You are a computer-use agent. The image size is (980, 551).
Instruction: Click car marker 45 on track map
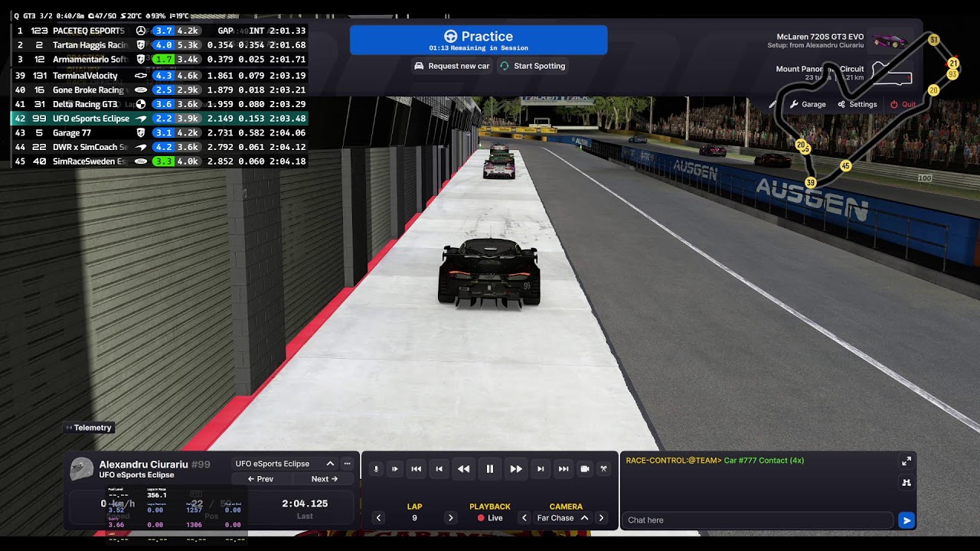tap(845, 165)
